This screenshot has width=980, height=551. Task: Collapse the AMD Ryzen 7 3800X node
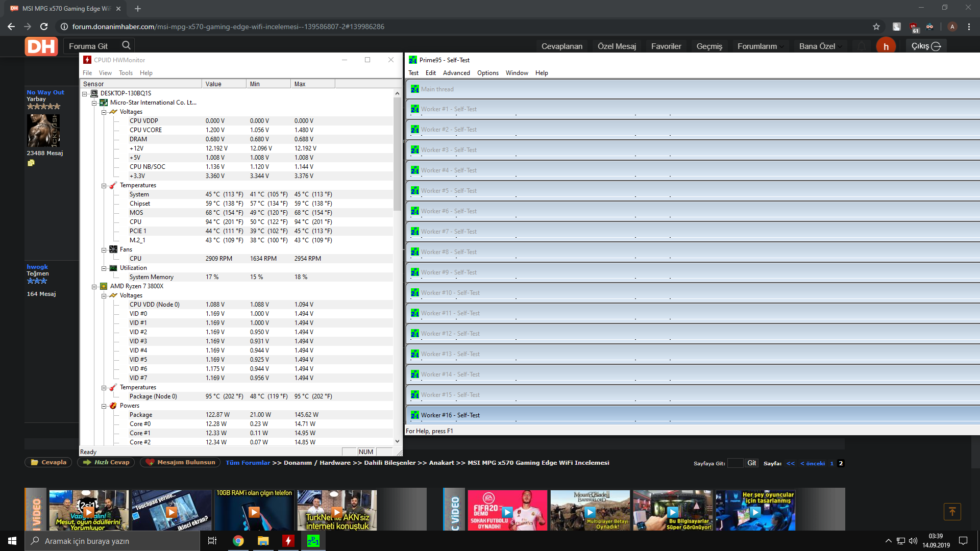[94, 287]
